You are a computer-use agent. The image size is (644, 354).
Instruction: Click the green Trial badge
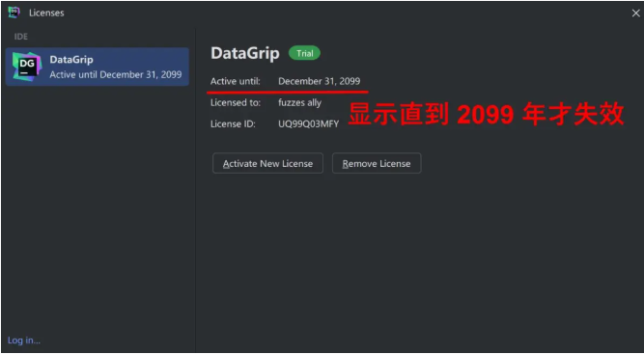coord(304,53)
